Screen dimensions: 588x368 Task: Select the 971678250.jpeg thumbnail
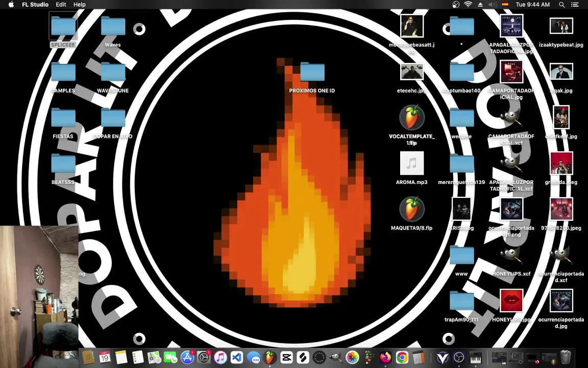561,209
